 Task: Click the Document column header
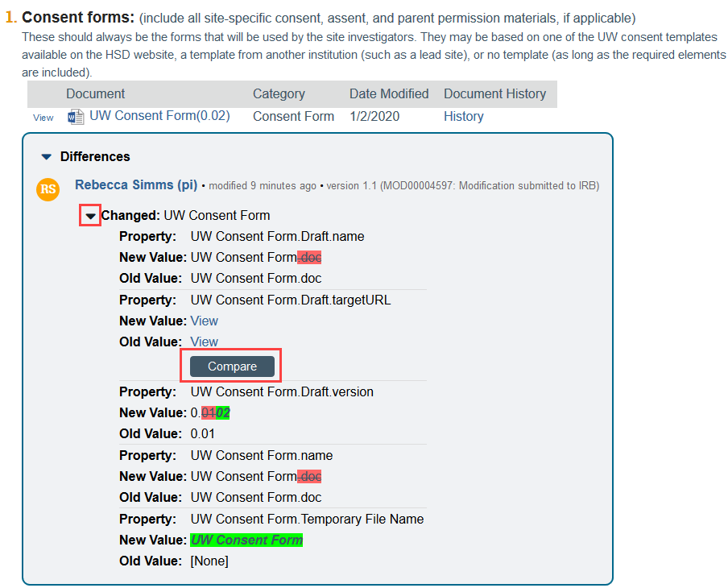95,94
